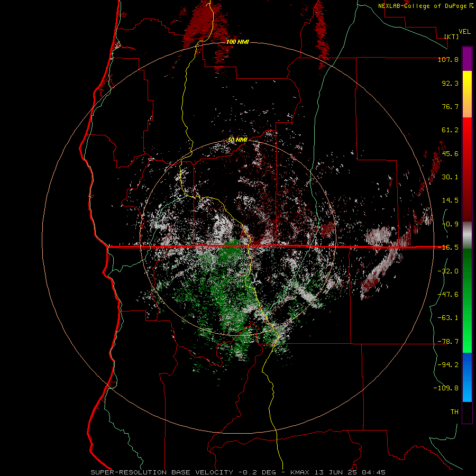
Task: Click the -0.2 DEG elevation angle text
Action: (257, 472)
